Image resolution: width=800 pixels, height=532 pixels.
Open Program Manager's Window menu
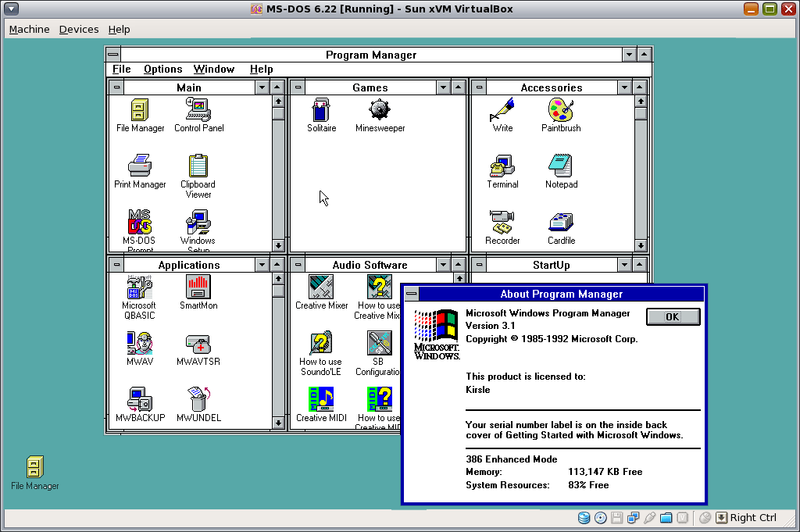click(214, 69)
